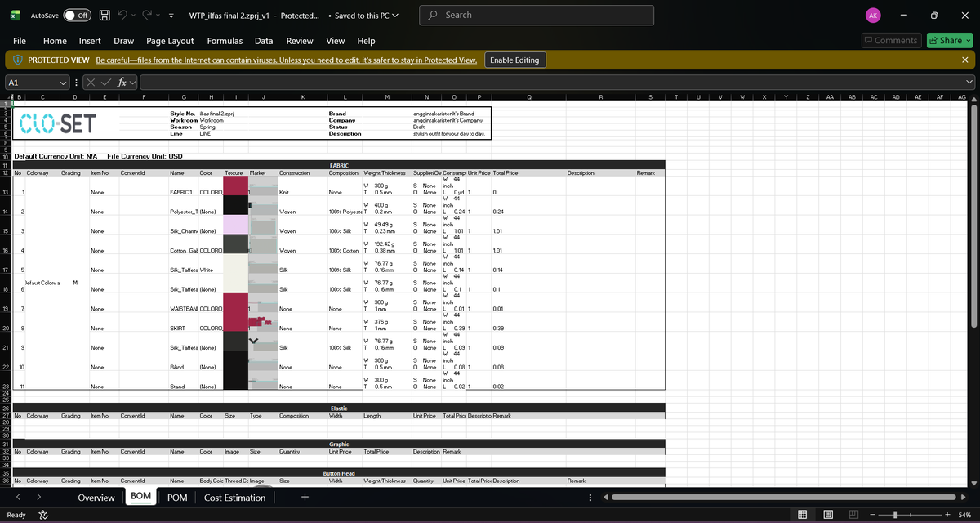The width and height of the screenshot is (980, 523).
Task: Open the Help ribbon tab
Action: pos(367,41)
